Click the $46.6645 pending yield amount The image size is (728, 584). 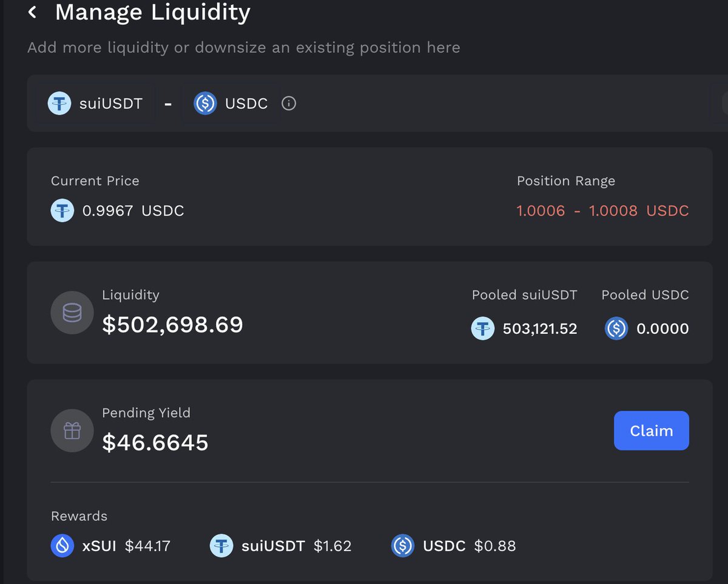[x=155, y=443]
